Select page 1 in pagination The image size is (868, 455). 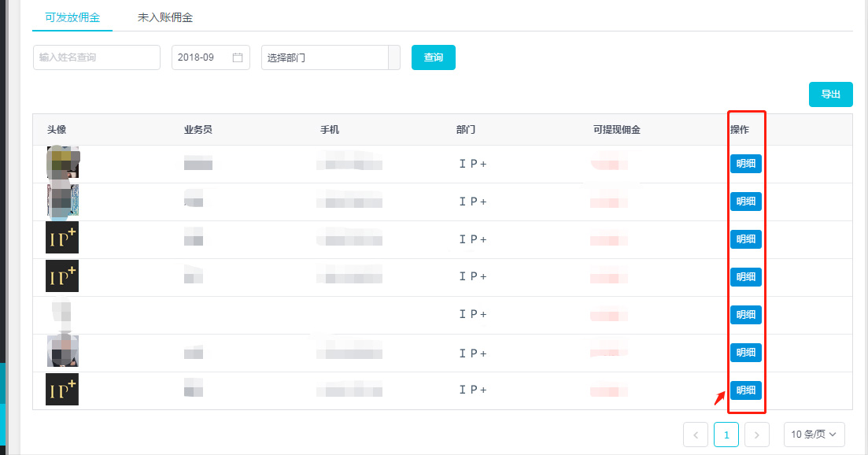tap(726, 435)
